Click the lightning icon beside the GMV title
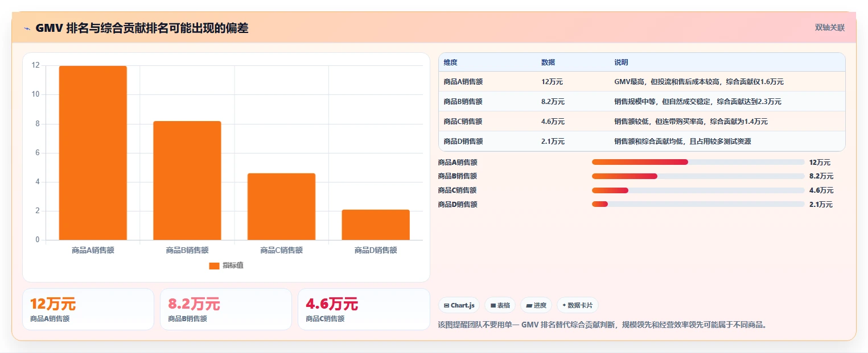The height and width of the screenshot is (353, 868). click(x=27, y=28)
